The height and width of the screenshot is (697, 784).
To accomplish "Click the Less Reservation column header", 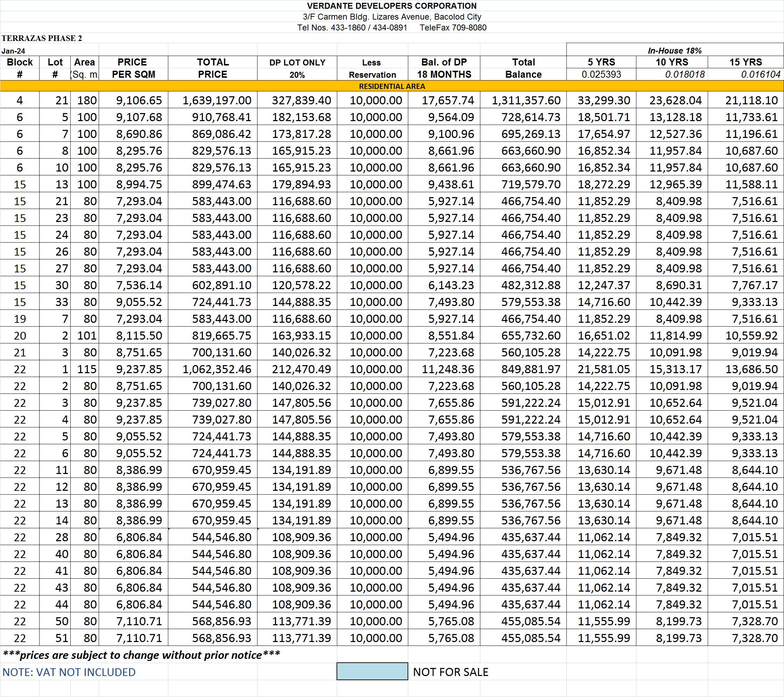I will [x=372, y=68].
